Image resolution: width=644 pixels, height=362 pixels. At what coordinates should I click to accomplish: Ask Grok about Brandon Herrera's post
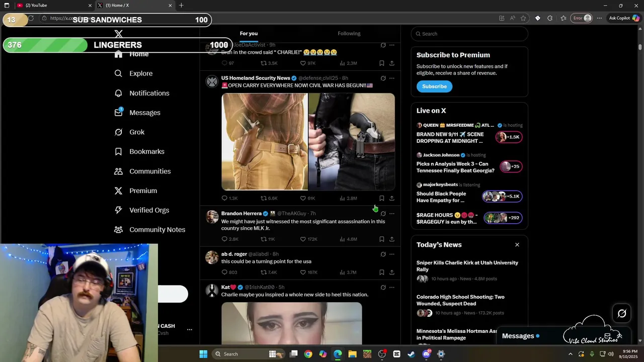tap(383, 214)
